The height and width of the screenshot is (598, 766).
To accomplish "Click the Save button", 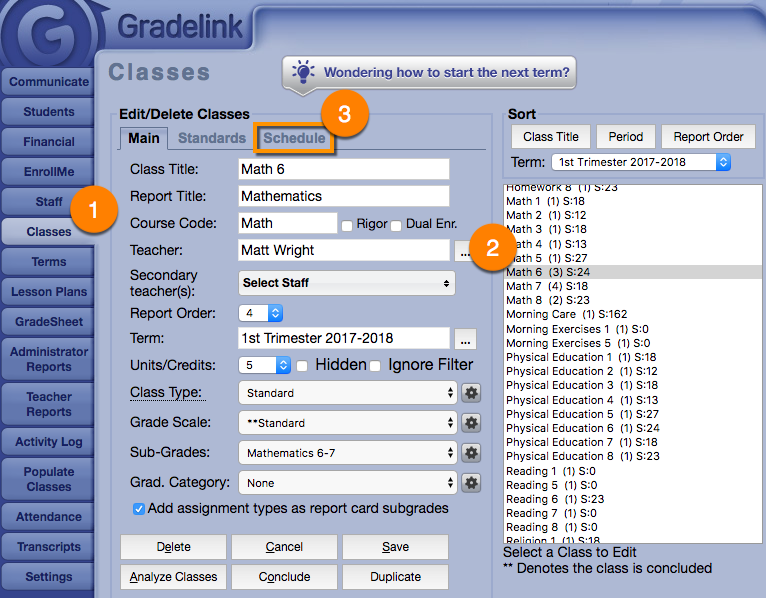I will 395,547.
